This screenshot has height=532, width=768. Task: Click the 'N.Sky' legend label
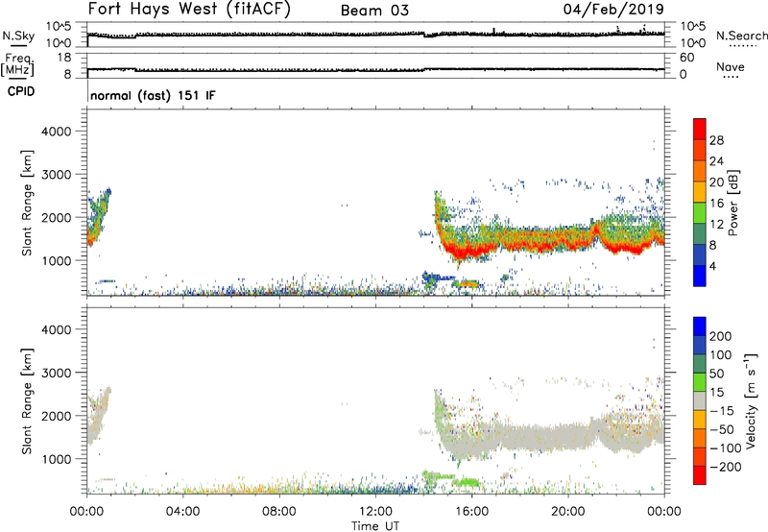(x=18, y=36)
